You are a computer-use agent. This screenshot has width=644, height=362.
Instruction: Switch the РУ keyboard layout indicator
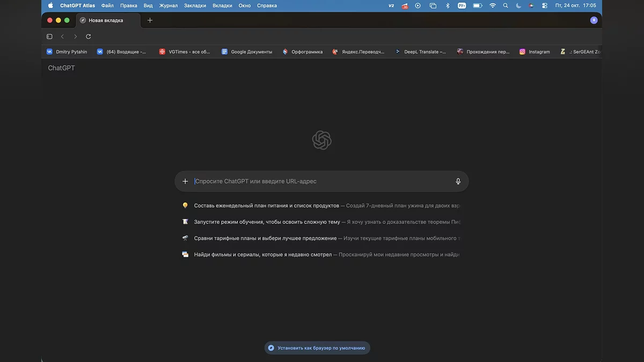coord(462,5)
